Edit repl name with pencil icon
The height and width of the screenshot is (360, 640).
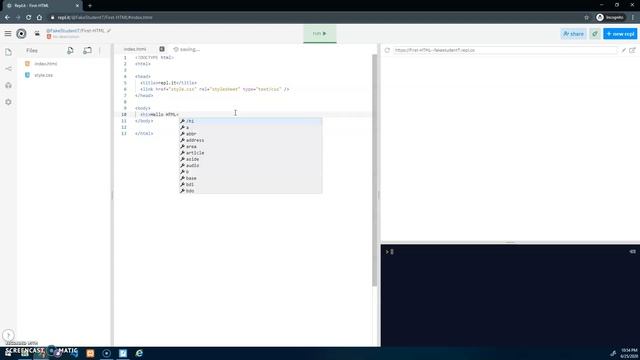109,31
